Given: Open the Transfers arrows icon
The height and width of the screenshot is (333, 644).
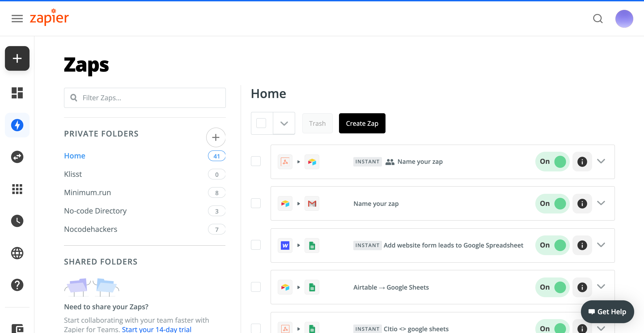Looking at the screenshot, I should [17, 157].
